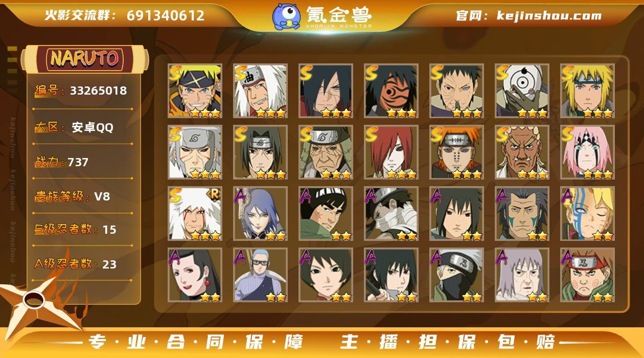Viewport: 644px width, 358px height.
Task: Select the orange-haired Pain portrait
Action: [x=456, y=152]
